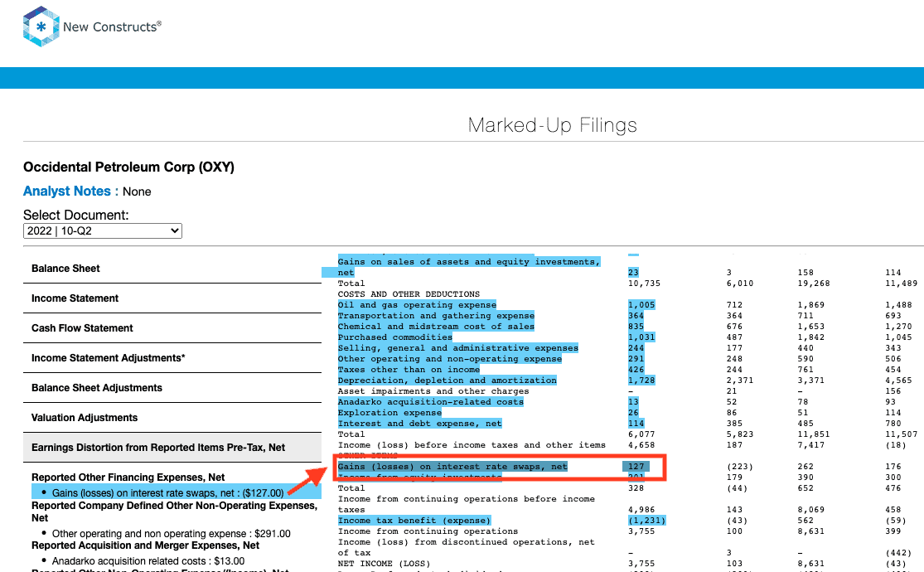Image resolution: width=924 pixels, height=572 pixels.
Task: Click Reported Acquisition and Merger Expenses heading
Action: [x=146, y=545]
